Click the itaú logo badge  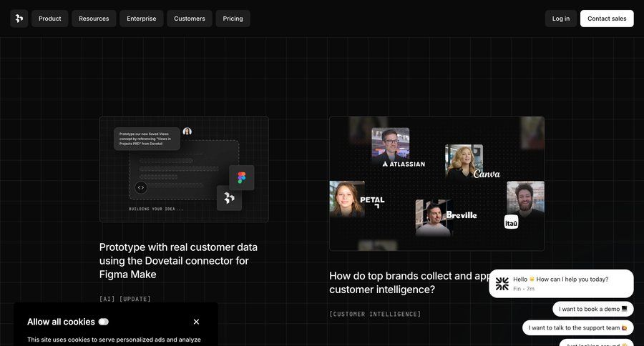511,222
